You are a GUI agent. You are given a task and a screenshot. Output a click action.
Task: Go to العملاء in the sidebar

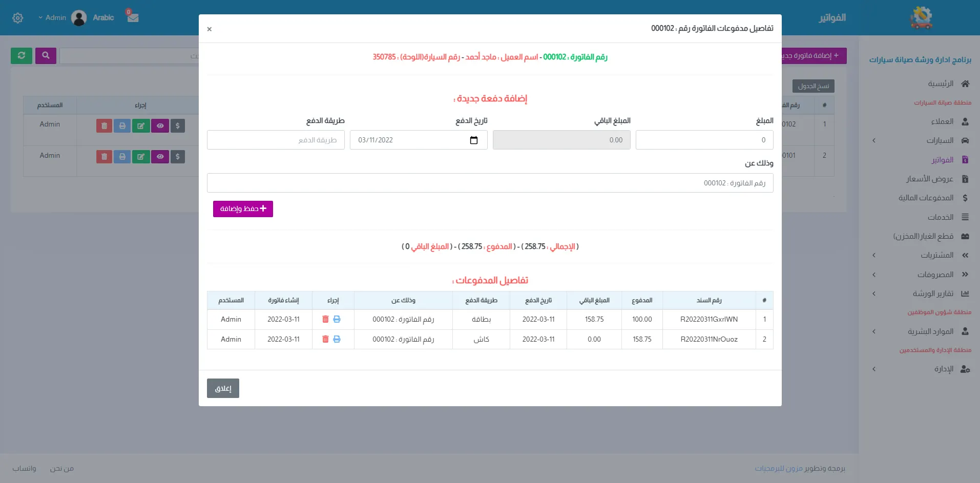(x=942, y=121)
